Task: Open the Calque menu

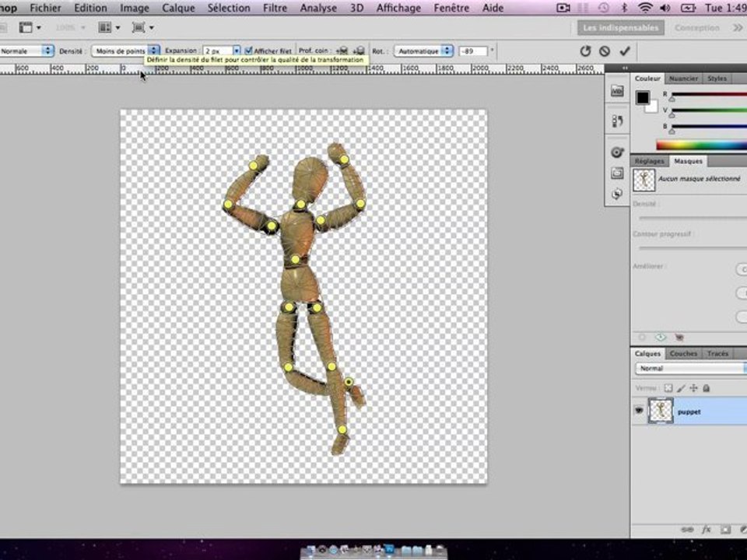Action: click(x=178, y=8)
